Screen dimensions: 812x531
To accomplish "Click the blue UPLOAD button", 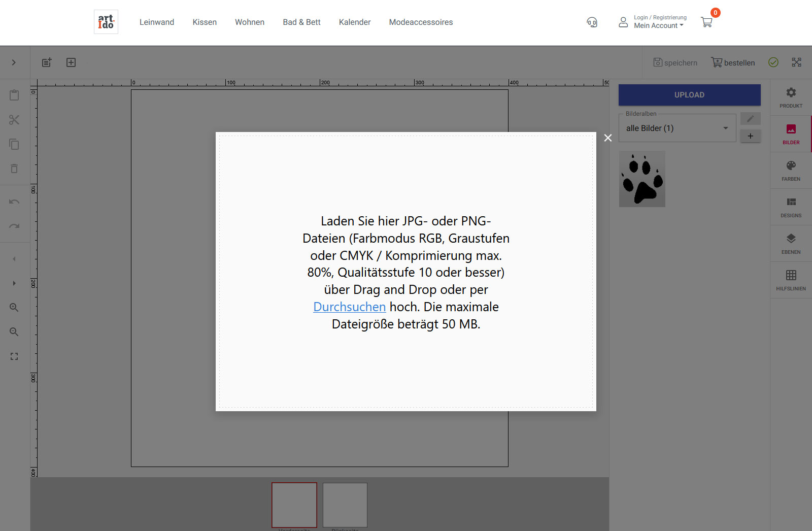I will point(689,95).
